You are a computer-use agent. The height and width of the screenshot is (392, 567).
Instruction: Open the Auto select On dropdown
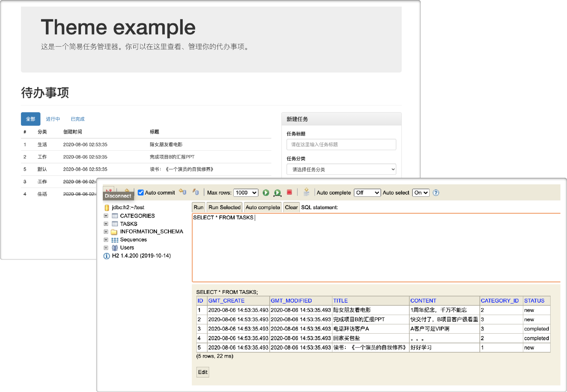point(420,193)
